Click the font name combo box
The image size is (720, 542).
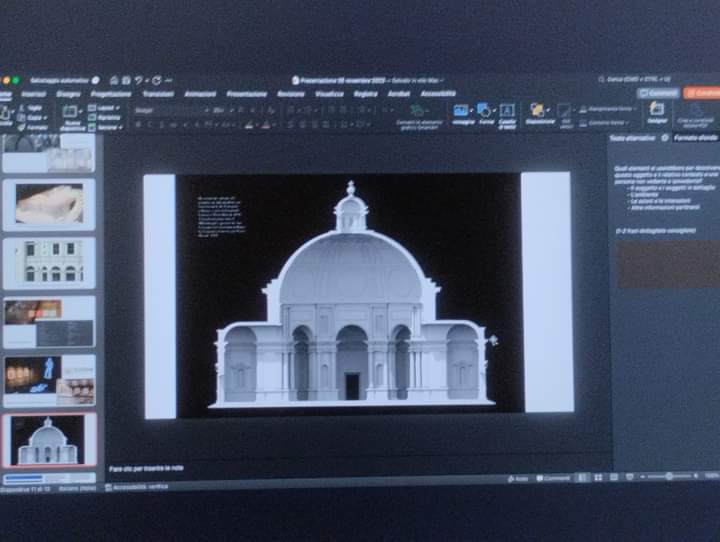click(x=172, y=111)
